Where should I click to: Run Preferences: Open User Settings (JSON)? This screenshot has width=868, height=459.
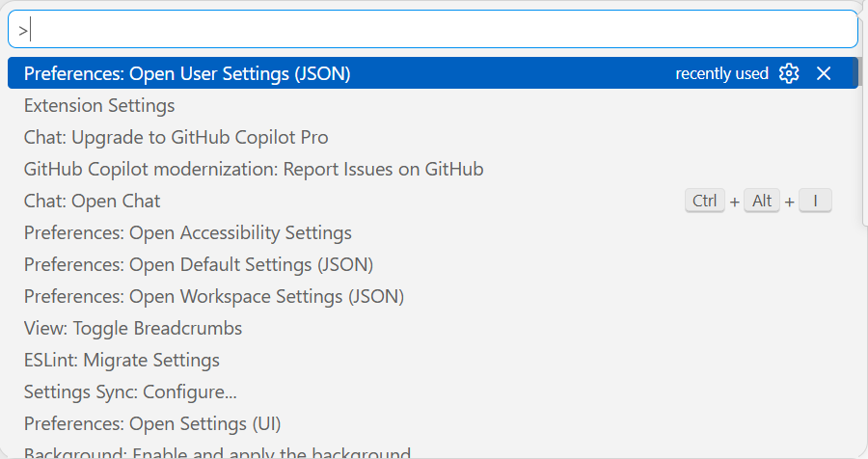(187, 73)
